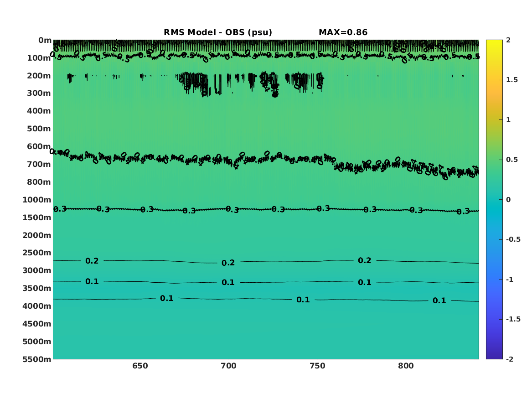Click the '2000m' depth axis label
Screen dimensions: 532x399
(x=37, y=235)
